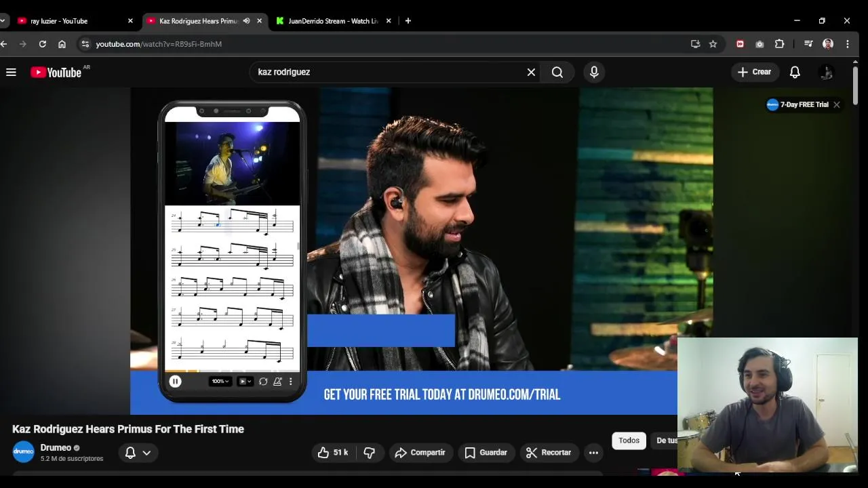
Task: Open the 7-Day FREE Trial card
Action: 797,104
